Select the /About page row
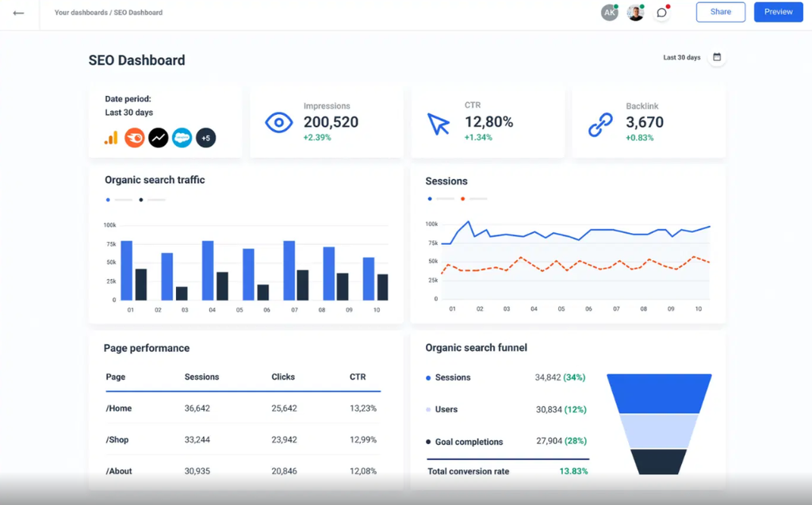 [x=243, y=471]
